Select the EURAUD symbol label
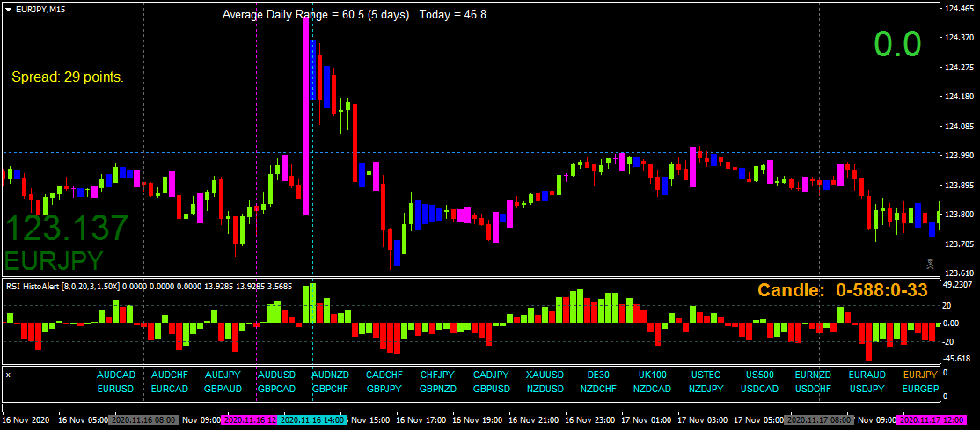Viewport: 980px width, 430px height. pos(867,375)
